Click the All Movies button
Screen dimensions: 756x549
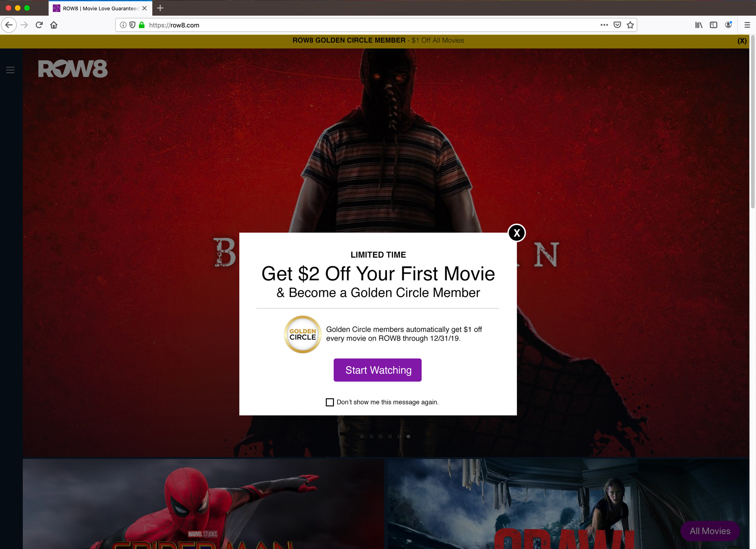click(710, 531)
